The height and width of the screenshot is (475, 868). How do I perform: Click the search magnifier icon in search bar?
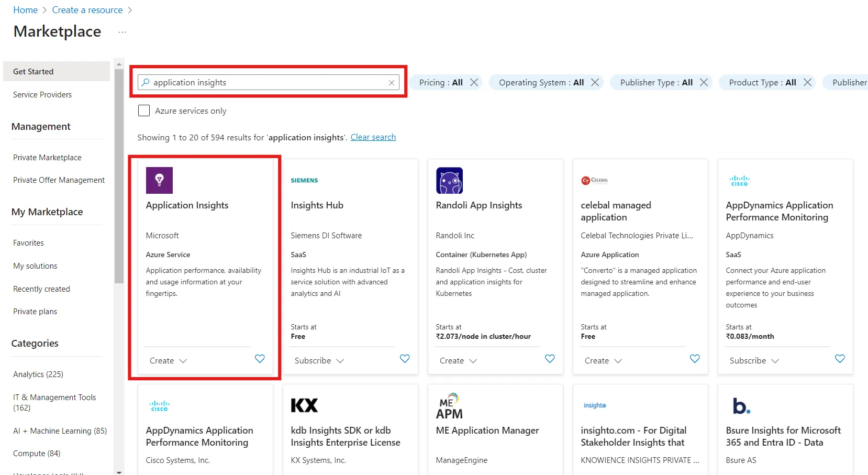coord(144,82)
